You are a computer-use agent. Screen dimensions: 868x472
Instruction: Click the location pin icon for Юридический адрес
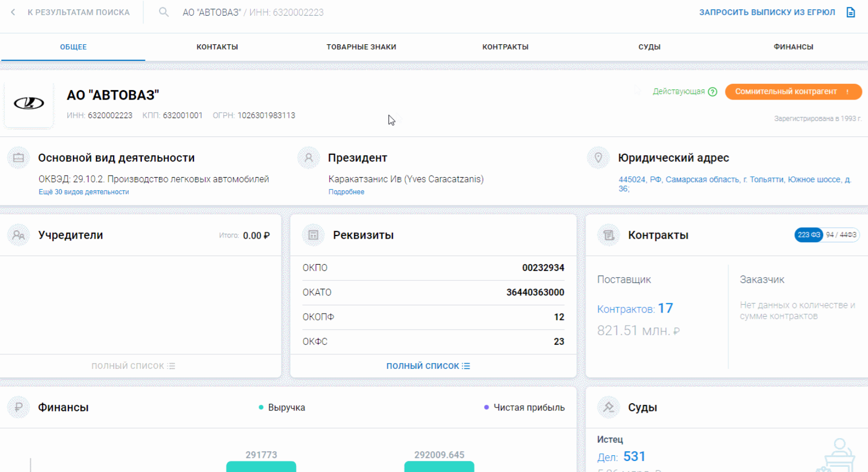(598, 157)
